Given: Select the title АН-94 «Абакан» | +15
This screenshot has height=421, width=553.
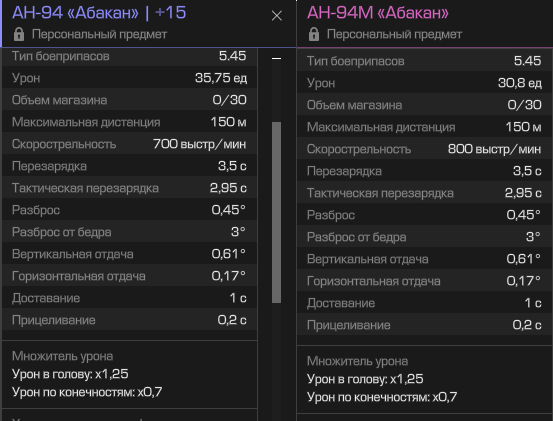Looking at the screenshot, I should [x=99, y=13].
